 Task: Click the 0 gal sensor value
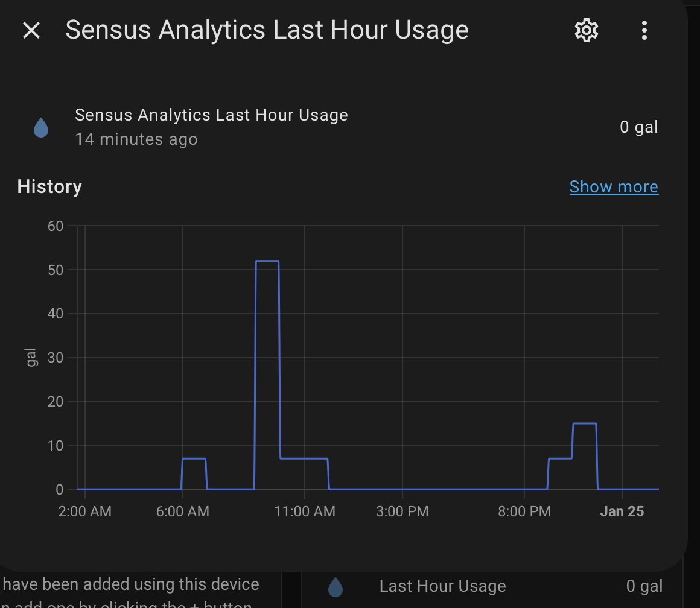click(639, 127)
